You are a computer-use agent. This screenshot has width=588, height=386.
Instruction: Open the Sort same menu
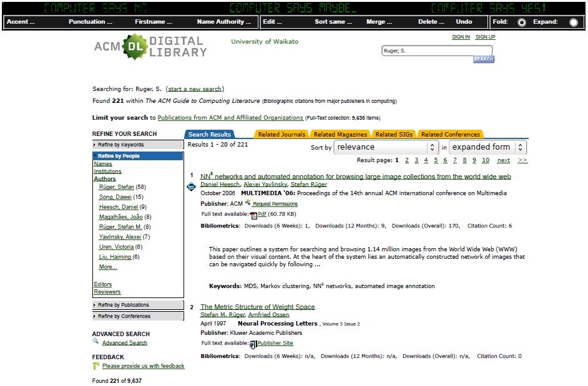(333, 22)
